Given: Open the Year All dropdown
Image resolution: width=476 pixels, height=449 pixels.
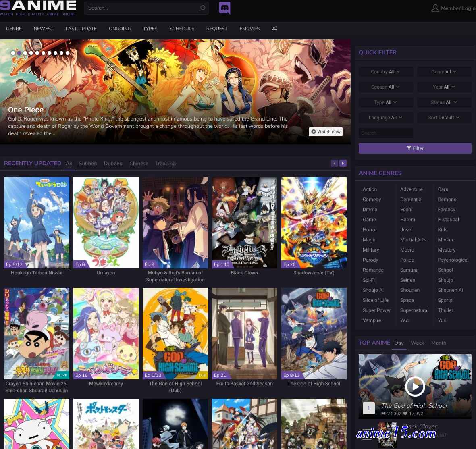Looking at the screenshot, I should 444,87.
